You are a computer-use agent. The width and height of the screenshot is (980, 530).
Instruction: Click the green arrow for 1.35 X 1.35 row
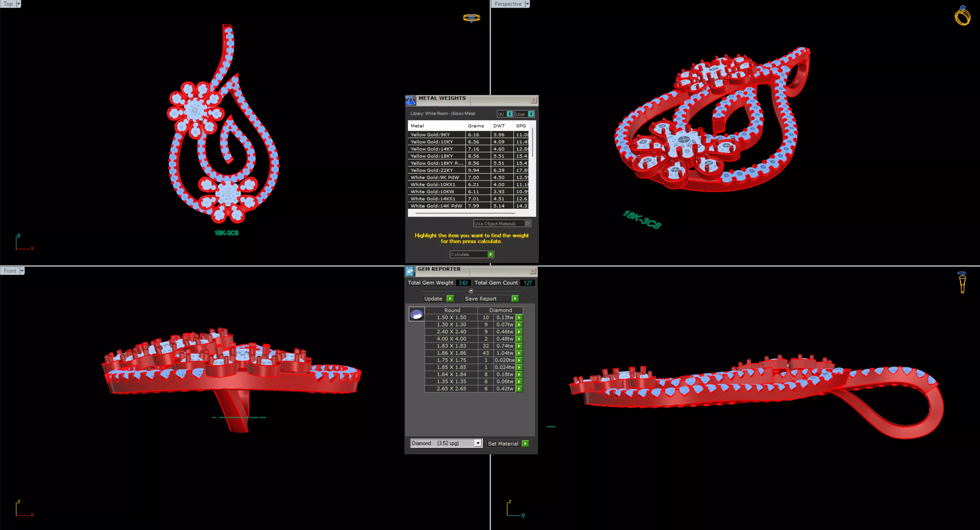pyautogui.click(x=519, y=381)
